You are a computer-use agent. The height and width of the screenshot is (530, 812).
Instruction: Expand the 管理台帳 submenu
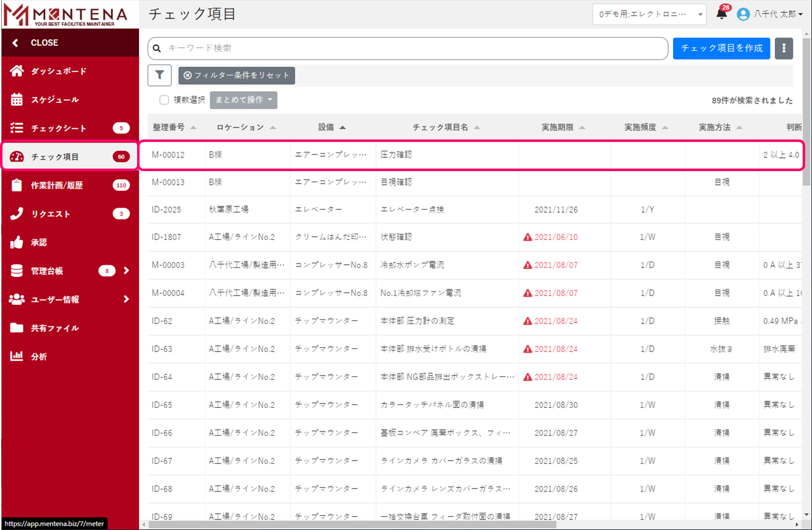pos(126,271)
